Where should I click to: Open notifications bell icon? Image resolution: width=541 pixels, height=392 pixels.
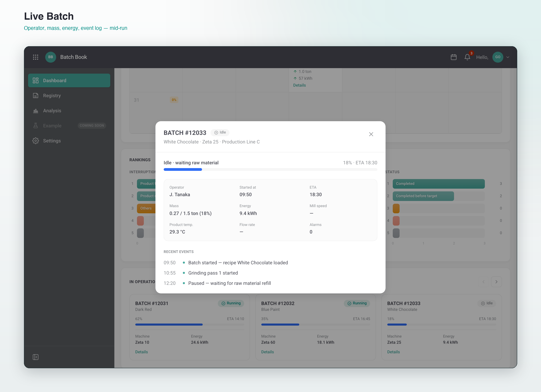point(467,57)
